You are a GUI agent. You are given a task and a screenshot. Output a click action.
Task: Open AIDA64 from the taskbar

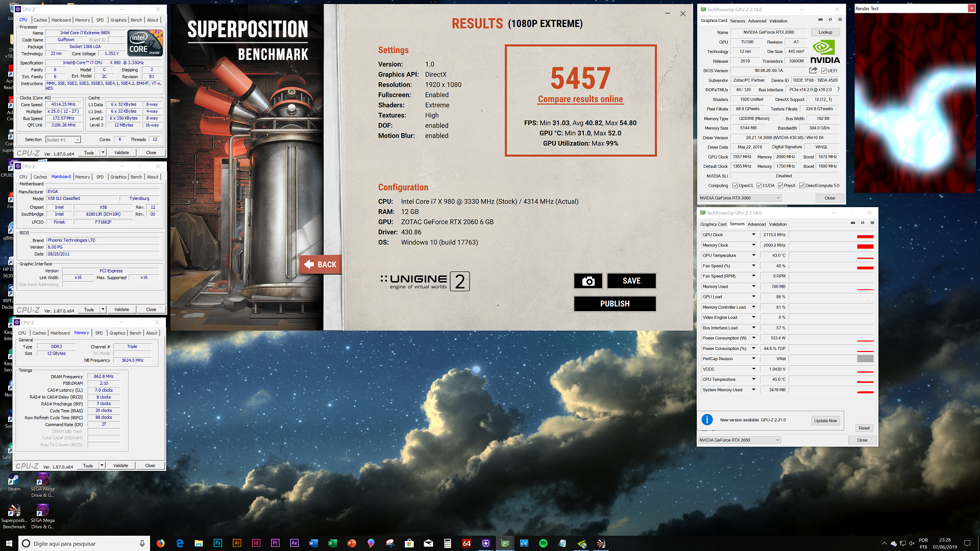[x=467, y=543]
